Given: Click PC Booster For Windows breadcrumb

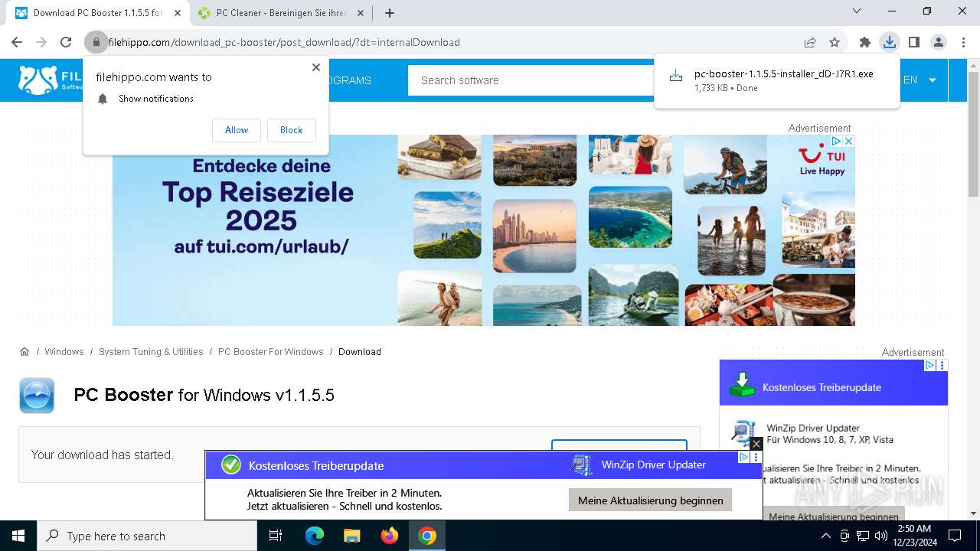Looking at the screenshot, I should pos(271,351).
